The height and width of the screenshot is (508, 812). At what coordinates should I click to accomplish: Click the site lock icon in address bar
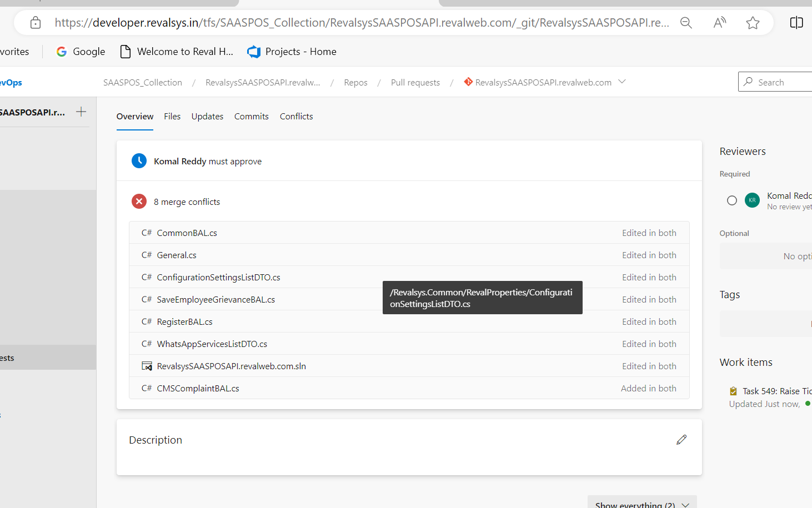coord(36,23)
